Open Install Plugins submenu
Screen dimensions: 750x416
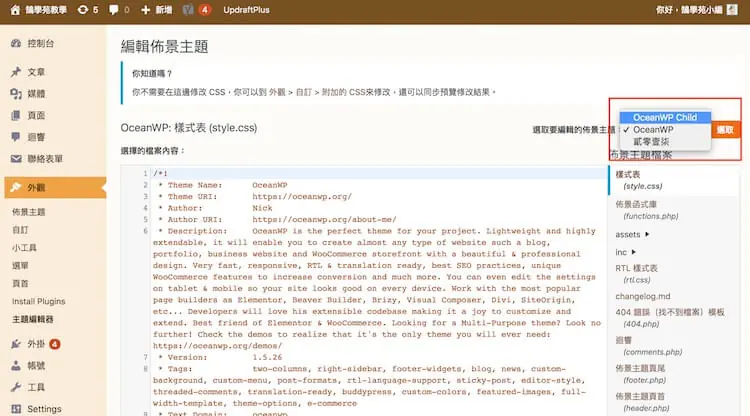click(x=38, y=301)
